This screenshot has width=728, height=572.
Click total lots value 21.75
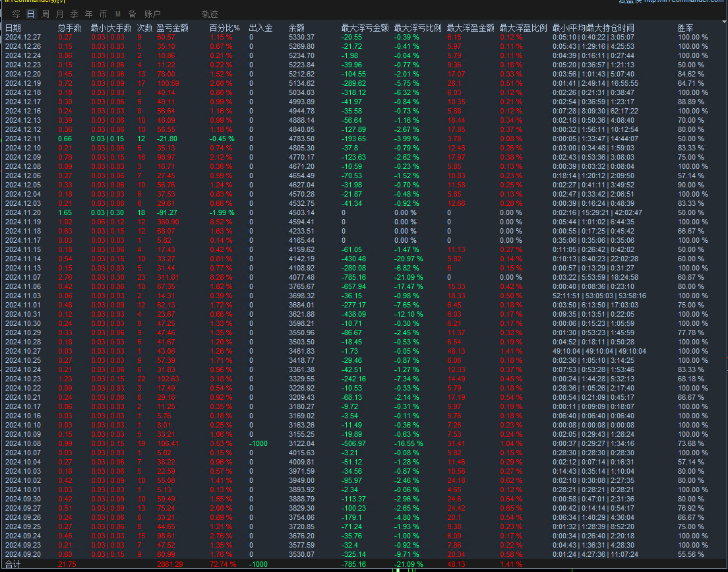click(x=67, y=564)
